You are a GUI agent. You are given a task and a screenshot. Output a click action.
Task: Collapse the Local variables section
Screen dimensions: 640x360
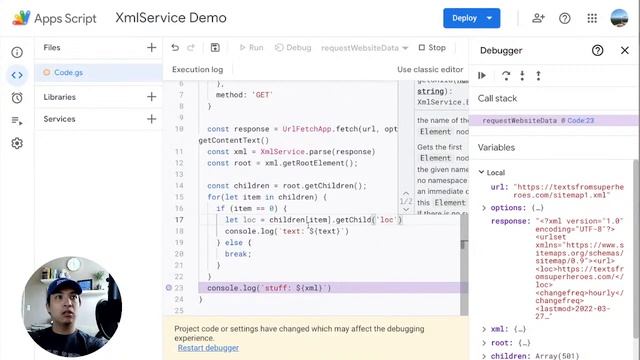tap(482, 172)
